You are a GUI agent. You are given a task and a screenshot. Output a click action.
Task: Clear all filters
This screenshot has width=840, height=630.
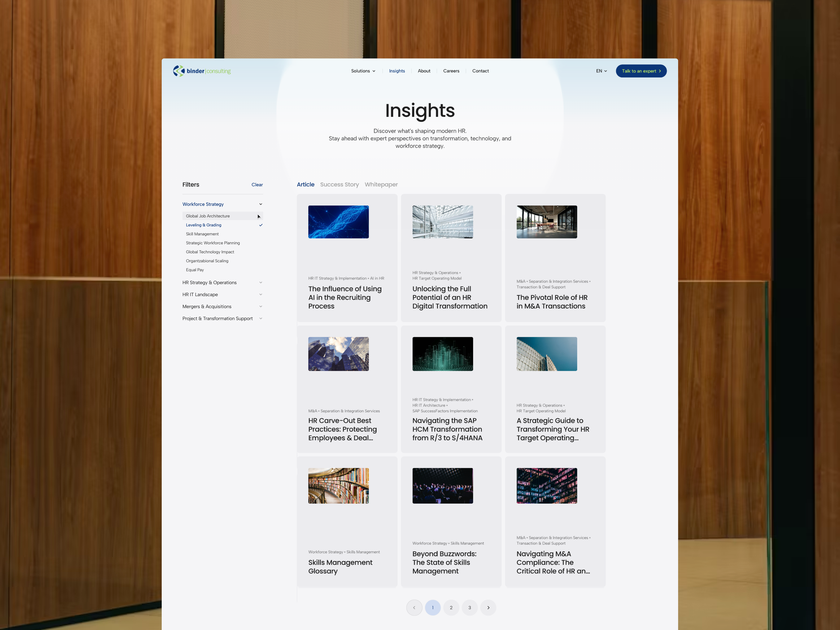(257, 185)
